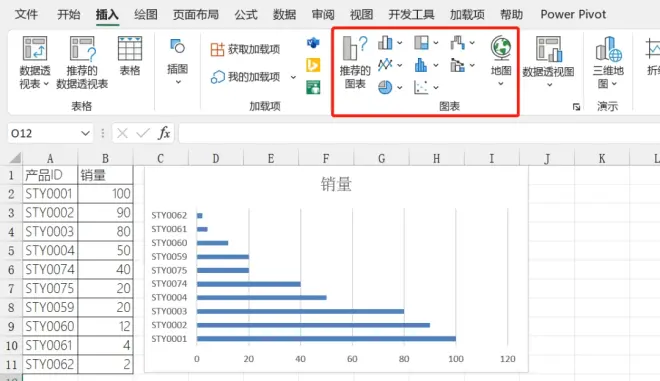Switch to the 公式 formulas tab
Viewport: 660px width, 381px height.
click(246, 14)
